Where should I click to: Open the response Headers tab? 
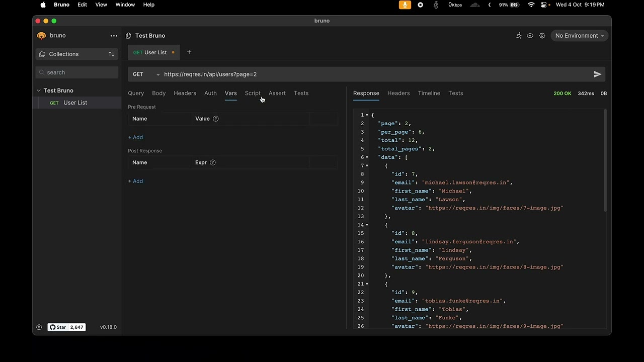tap(398, 93)
